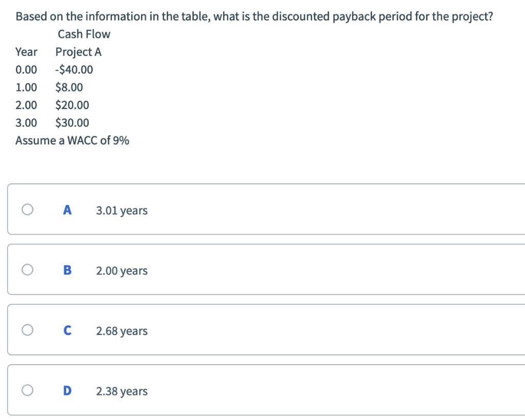Choose the "2.68 years" answer text
The height and width of the screenshot is (420, 525).
pyautogui.click(x=122, y=331)
